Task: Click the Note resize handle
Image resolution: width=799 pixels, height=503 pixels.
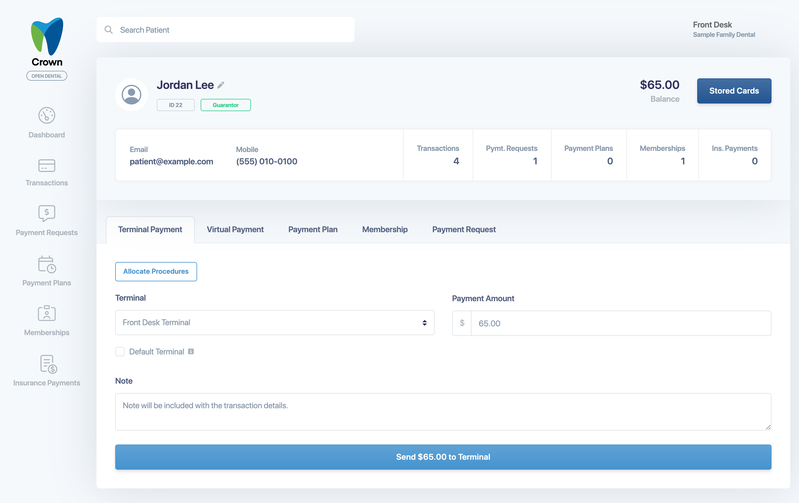Action: tap(767, 427)
